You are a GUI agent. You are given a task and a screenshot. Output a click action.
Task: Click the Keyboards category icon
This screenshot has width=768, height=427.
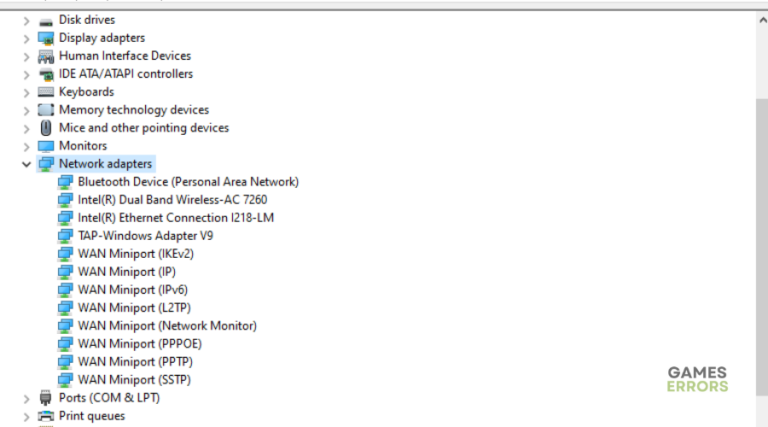point(45,92)
